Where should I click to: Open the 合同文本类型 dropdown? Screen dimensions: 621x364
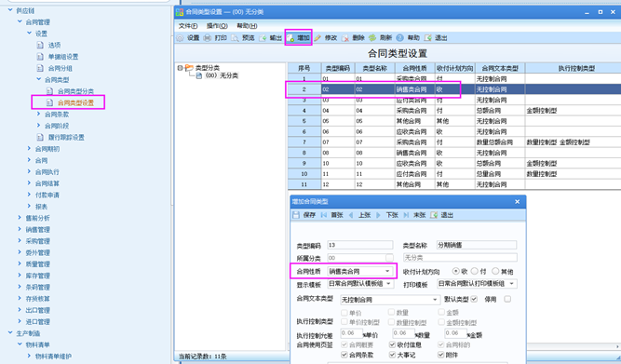pos(435,300)
